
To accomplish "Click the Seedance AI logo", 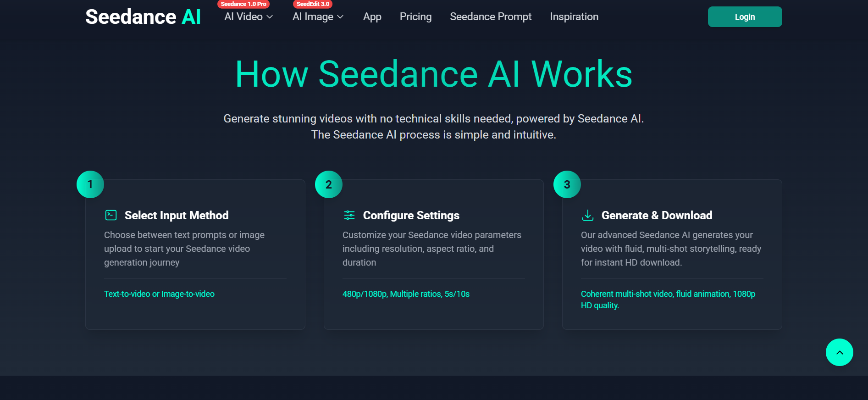I will click(x=143, y=17).
